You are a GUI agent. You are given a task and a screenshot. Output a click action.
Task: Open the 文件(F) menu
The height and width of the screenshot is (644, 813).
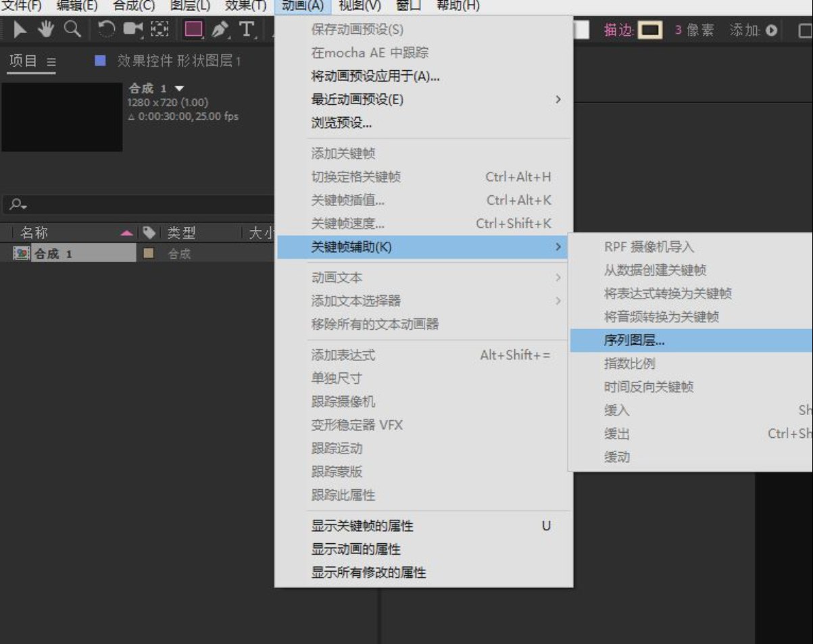21,6
